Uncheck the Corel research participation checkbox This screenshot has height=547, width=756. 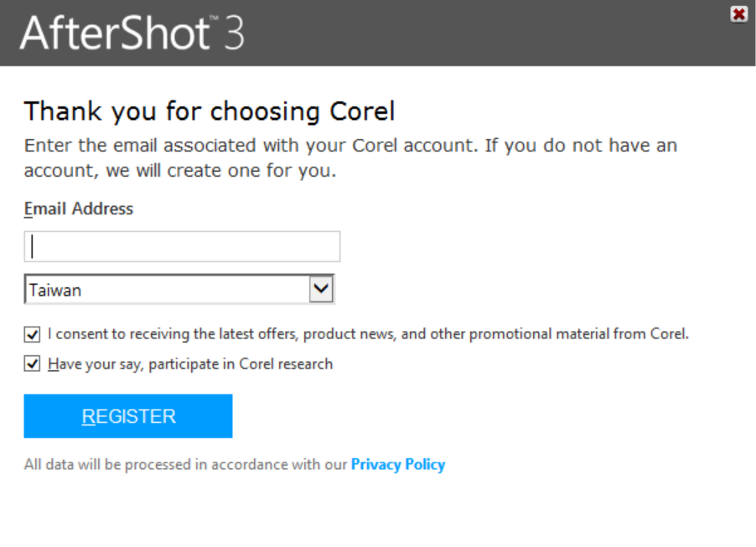tap(33, 364)
